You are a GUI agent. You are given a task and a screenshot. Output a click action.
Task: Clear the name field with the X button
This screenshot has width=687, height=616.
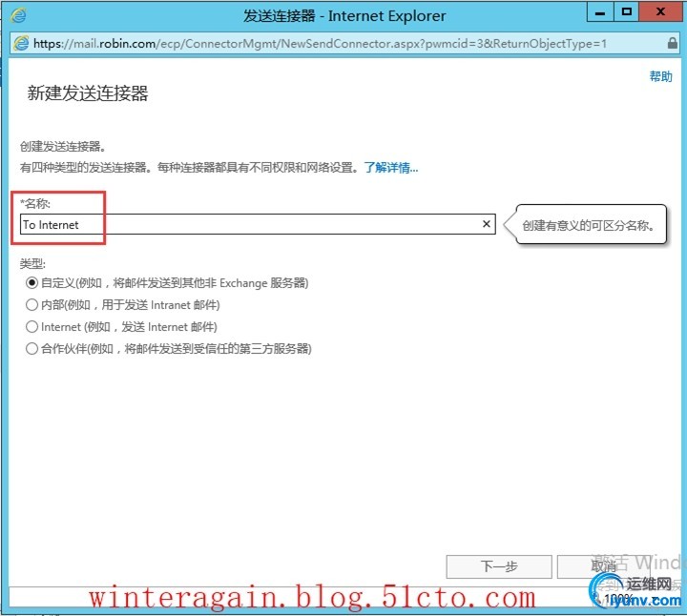pyautogui.click(x=487, y=224)
